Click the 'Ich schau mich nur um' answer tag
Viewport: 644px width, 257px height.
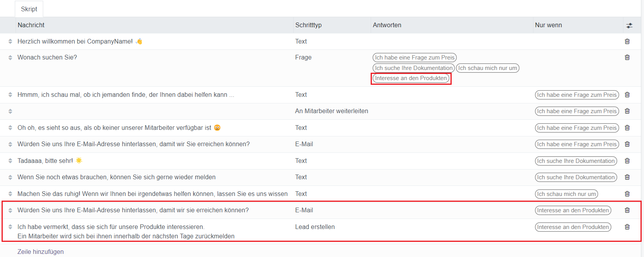tap(487, 68)
